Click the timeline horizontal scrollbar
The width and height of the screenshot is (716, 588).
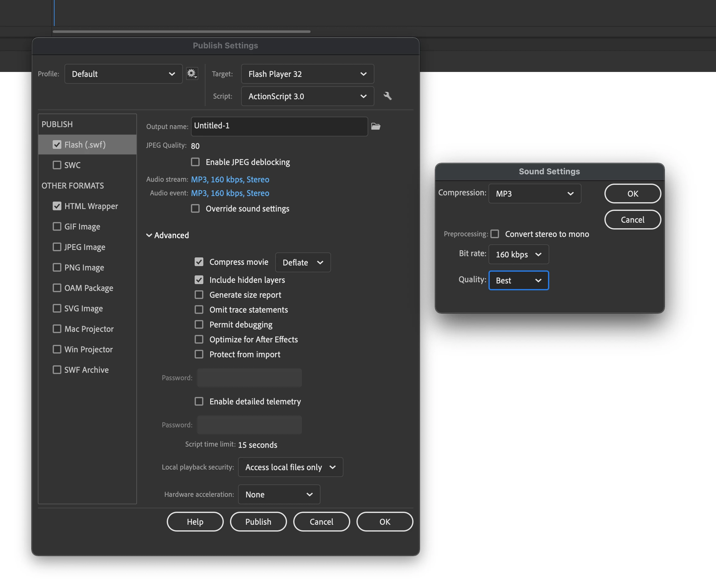coord(181,32)
